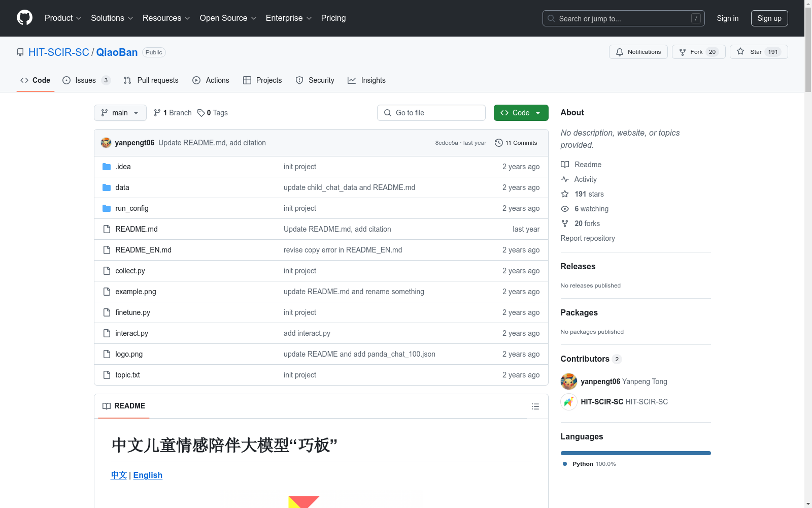Open the .idea folder
This screenshot has width=812, height=508.
(x=123, y=167)
